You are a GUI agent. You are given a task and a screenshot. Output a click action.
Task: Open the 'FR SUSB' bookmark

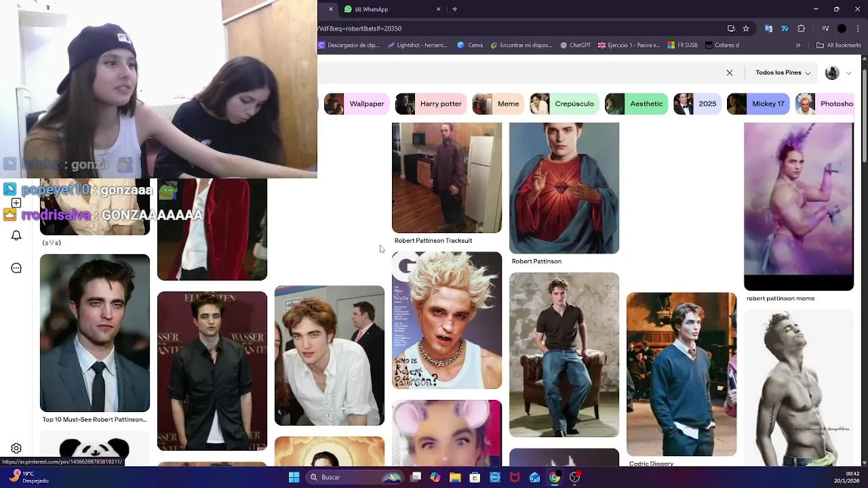[682, 45]
